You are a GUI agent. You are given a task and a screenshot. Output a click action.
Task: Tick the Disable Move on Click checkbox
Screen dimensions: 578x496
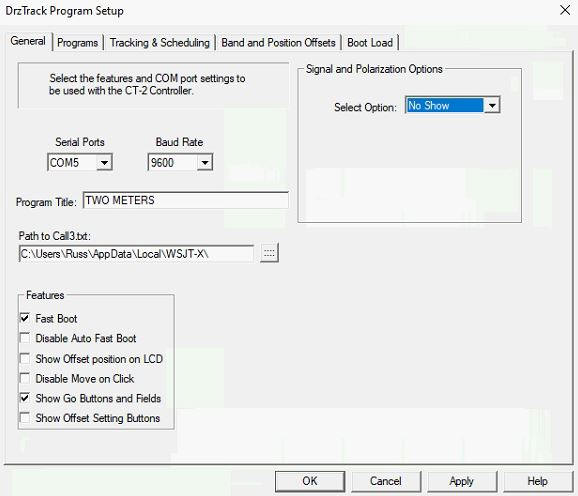[25, 378]
